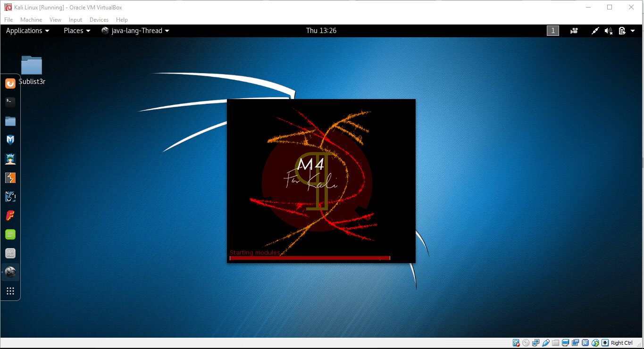The height and width of the screenshot is (349, 644).
Task: Click the VirtualBox shared folders status icon
Action: coord(556,343)
